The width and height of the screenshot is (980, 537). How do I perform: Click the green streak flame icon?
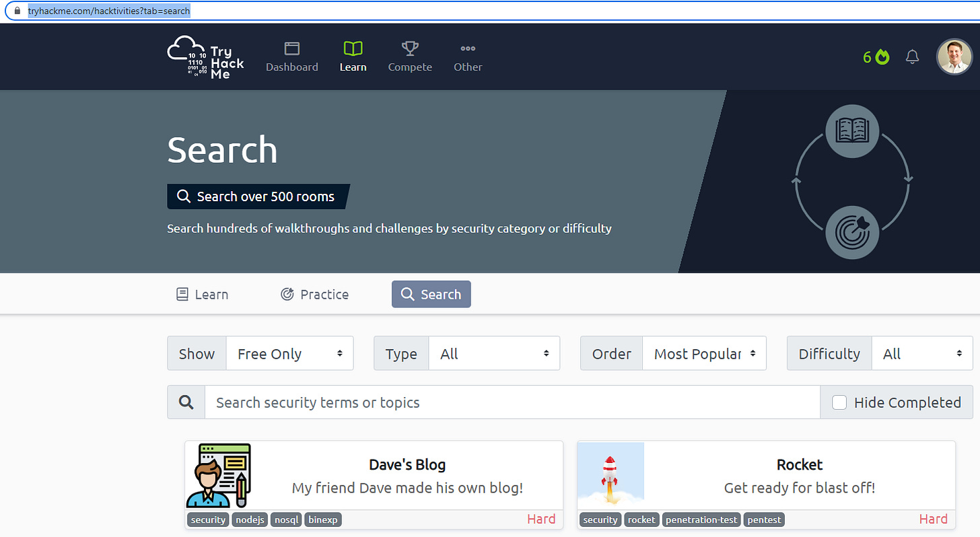click(882, 57)
